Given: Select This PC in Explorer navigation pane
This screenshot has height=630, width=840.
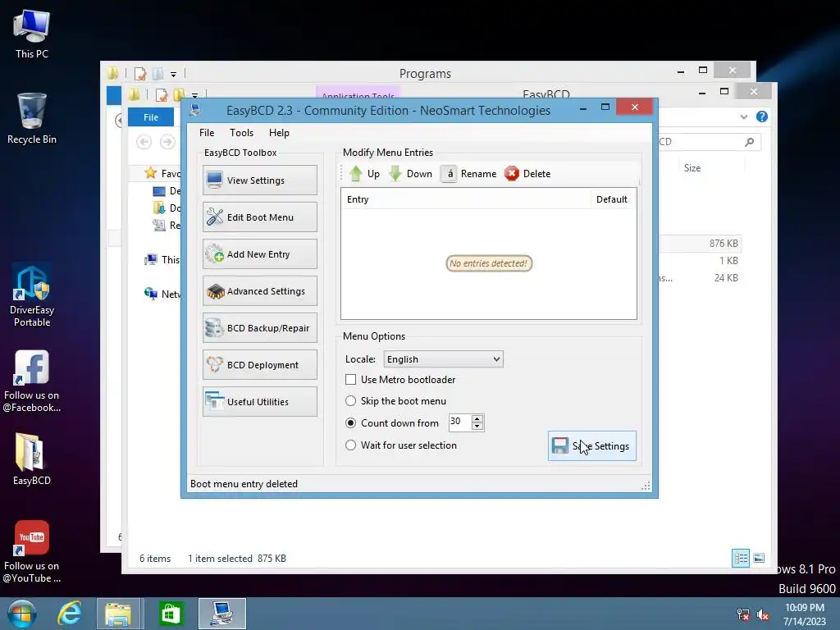Looking at the screenshot, I should coord(162,260).
